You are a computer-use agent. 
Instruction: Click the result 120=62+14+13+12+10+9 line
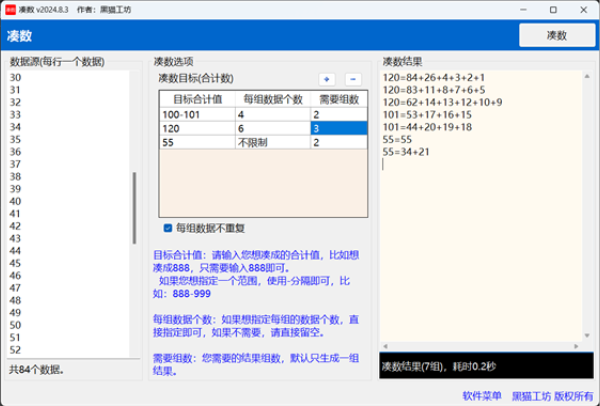click(x=442, y=103)
